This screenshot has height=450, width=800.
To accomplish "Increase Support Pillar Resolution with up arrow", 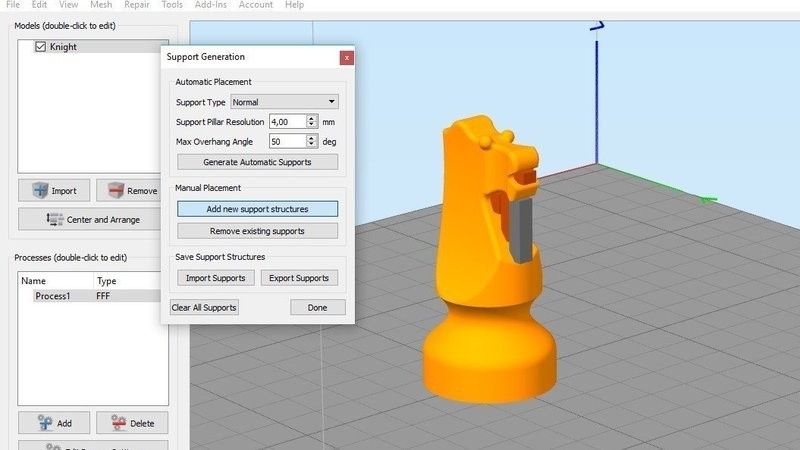I will point(312,117).
